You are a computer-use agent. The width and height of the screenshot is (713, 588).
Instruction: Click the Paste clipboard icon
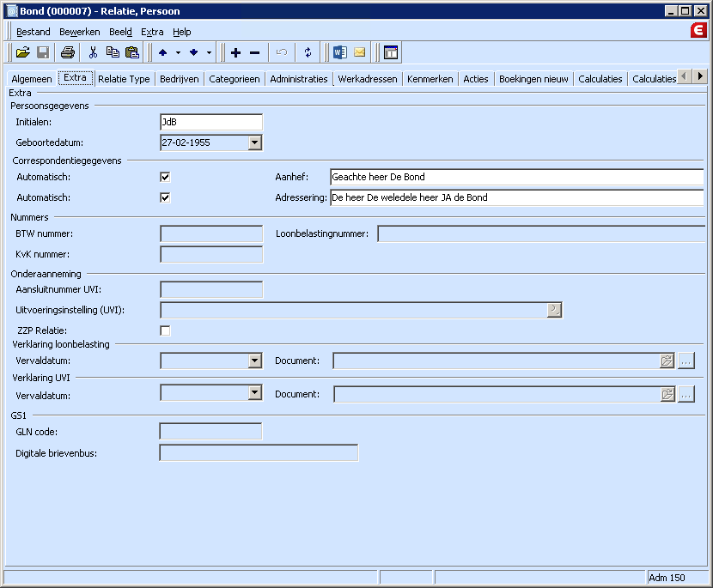pos(132,52)
